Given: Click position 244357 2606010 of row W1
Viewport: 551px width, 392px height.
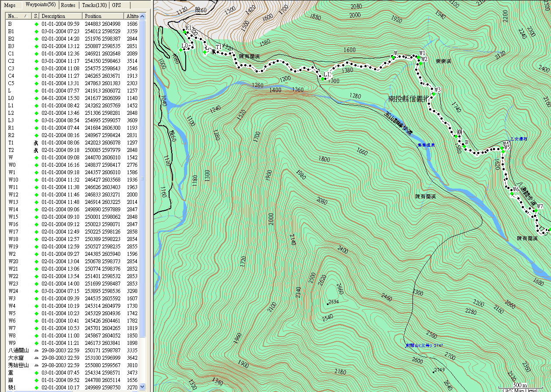Looking at the screenshot, I should pyautogui.click(x=103, y=172).
